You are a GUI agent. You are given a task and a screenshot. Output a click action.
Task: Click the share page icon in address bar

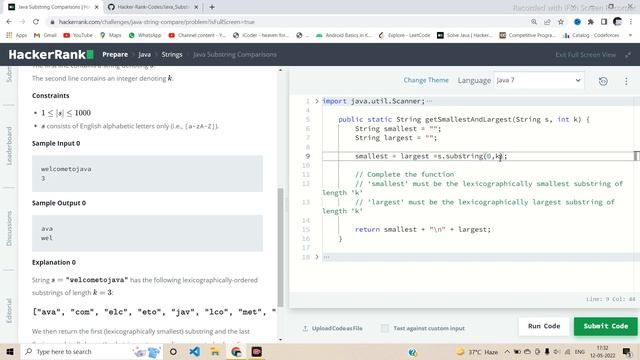(x=547, y=22)
